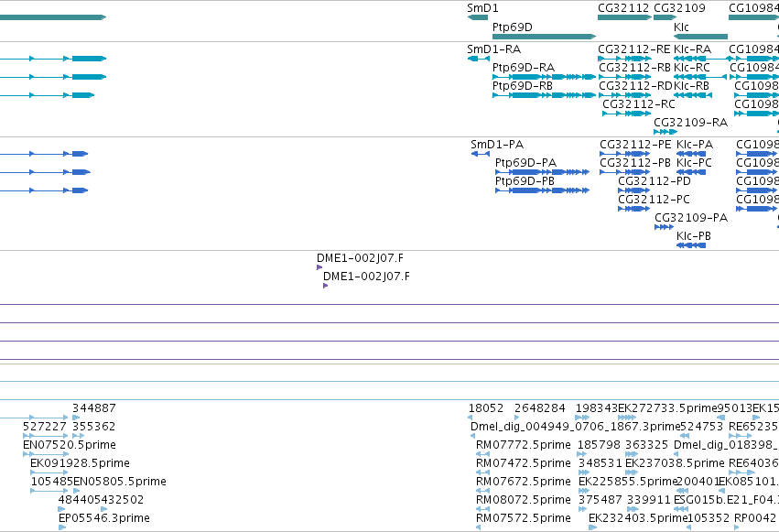Viewport: 779px width, 532px height.
Task: Click the EP05546.3prime EST label
Action: click(103, 517)
